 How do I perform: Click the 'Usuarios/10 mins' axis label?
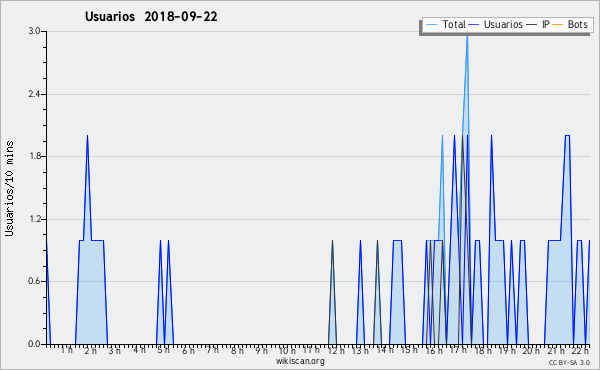pyautogui.click(x=9, y=189)
